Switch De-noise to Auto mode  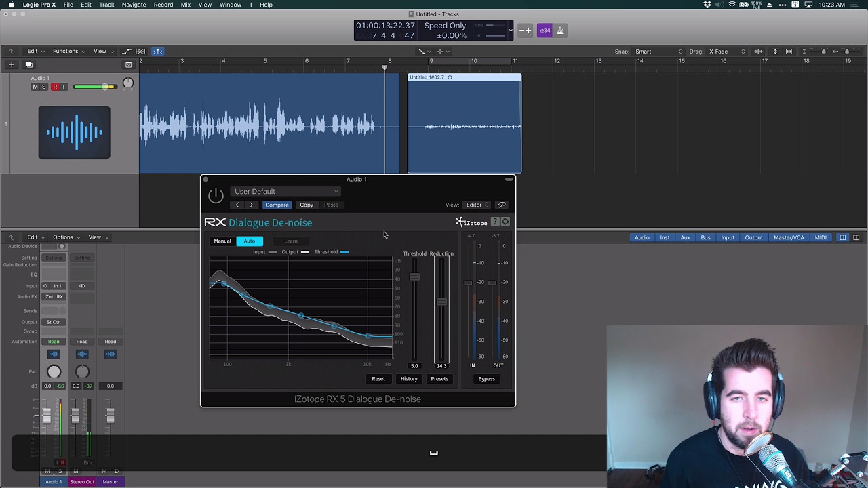[250, 241]
